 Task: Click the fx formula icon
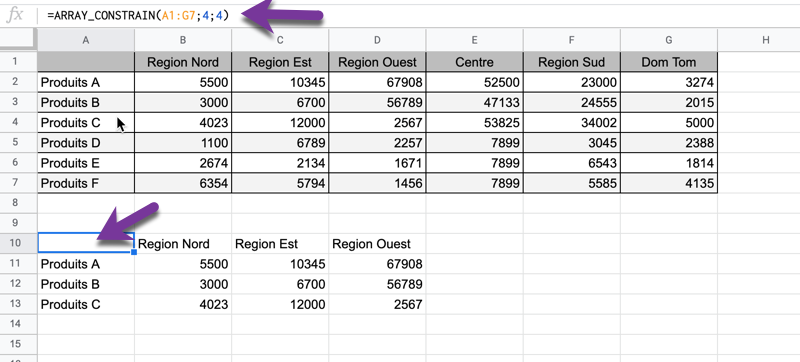[x=15, y=15]
